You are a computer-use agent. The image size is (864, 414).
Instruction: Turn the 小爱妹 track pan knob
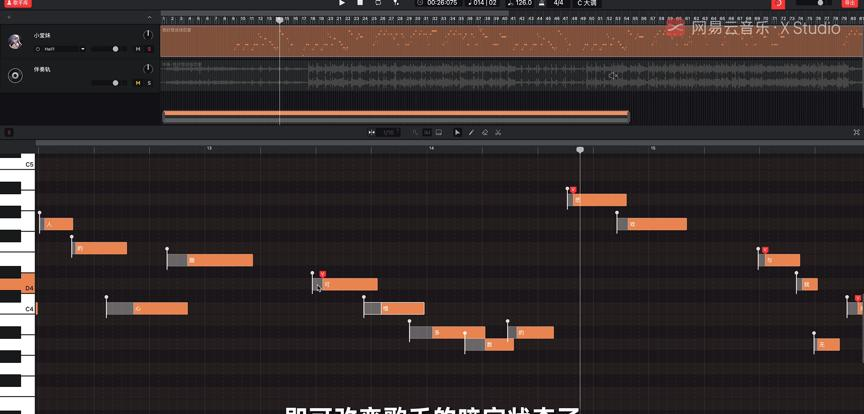tap(147, 35)
